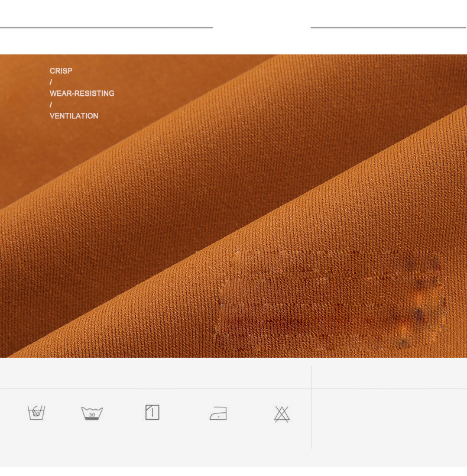
Task: Select the low heat iron icon
Action: pyautogui.click(x=218, y=413)
